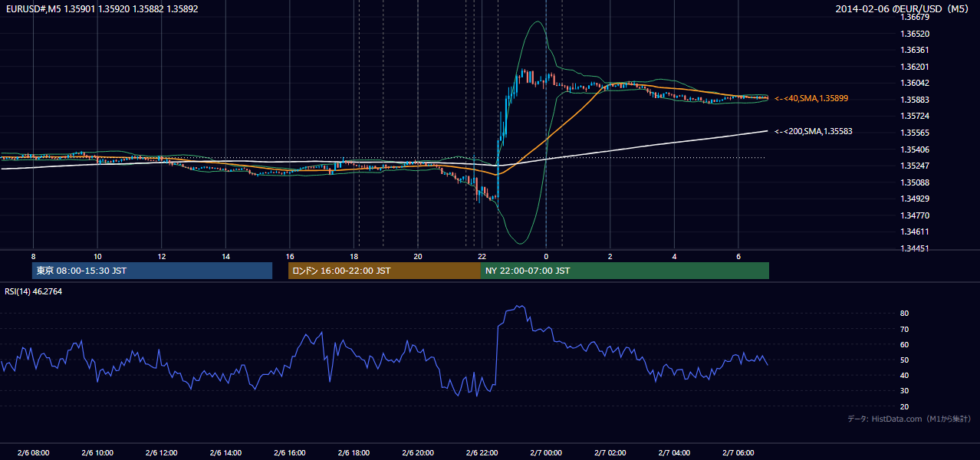Click price axis value 1.35406

pos(915,149)
